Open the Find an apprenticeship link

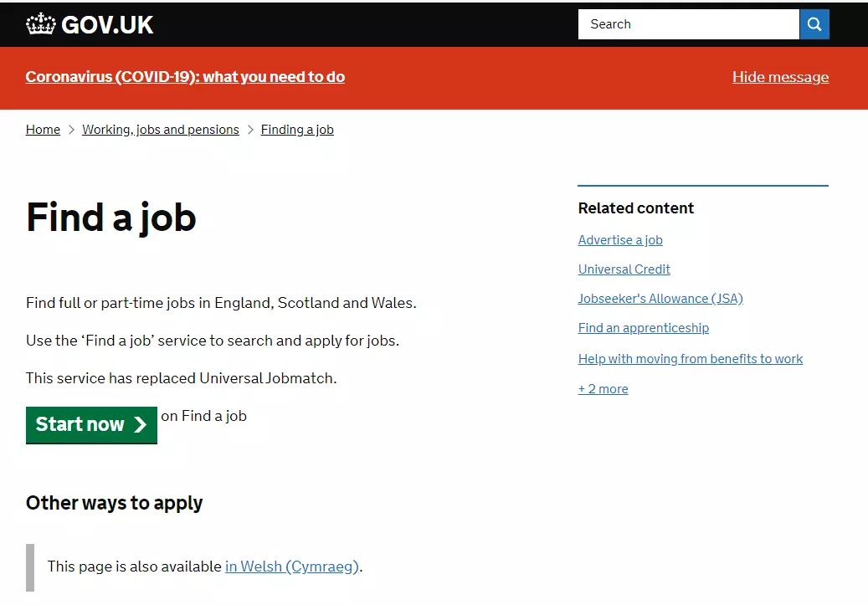(x=643, y=328)
